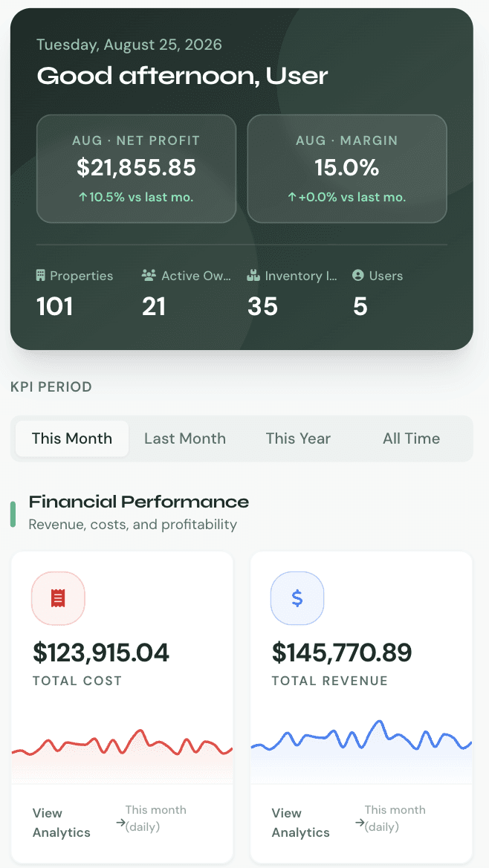Select the This Month KPI period

point(72,438)
